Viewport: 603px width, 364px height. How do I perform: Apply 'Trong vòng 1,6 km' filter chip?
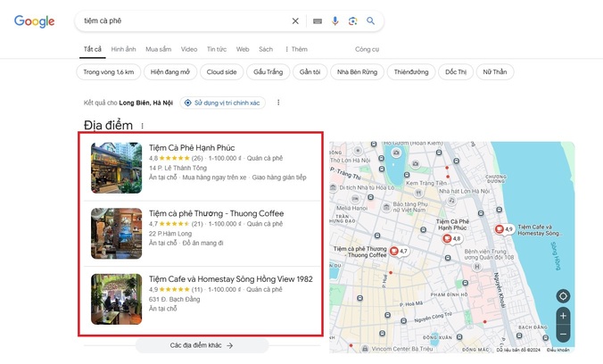point(109,72)
